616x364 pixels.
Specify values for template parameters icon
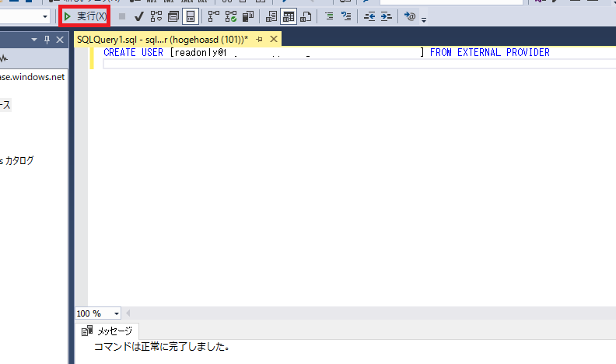(x=410, y=16)
